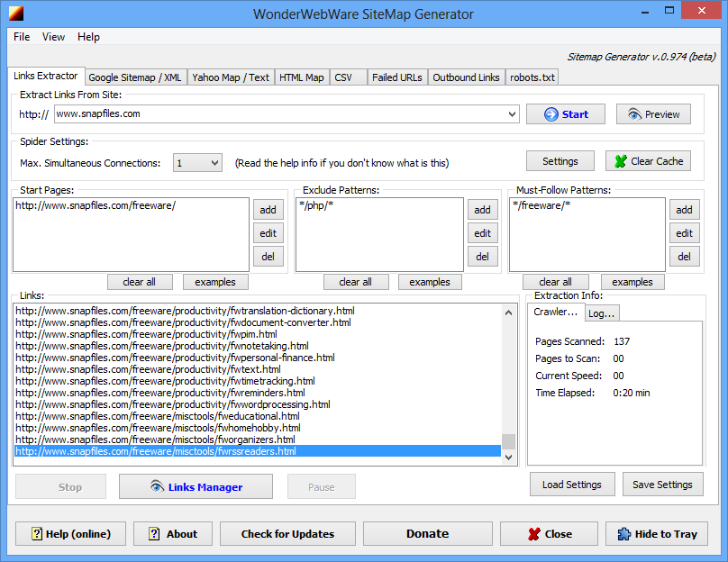Screen dimensions: 728x562
Task: Switch to Failed URLs tab
Action: (x=397, y=77)
